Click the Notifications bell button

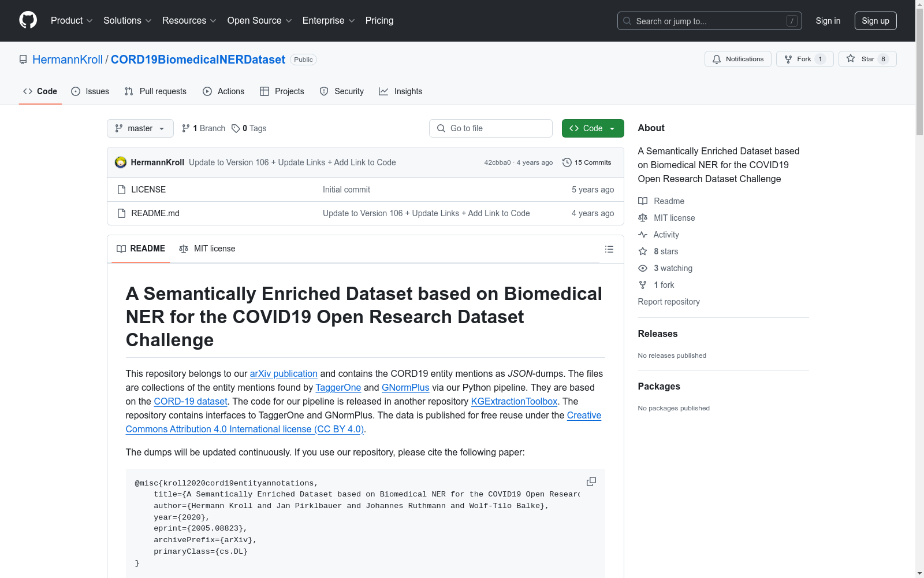[738, 59]
